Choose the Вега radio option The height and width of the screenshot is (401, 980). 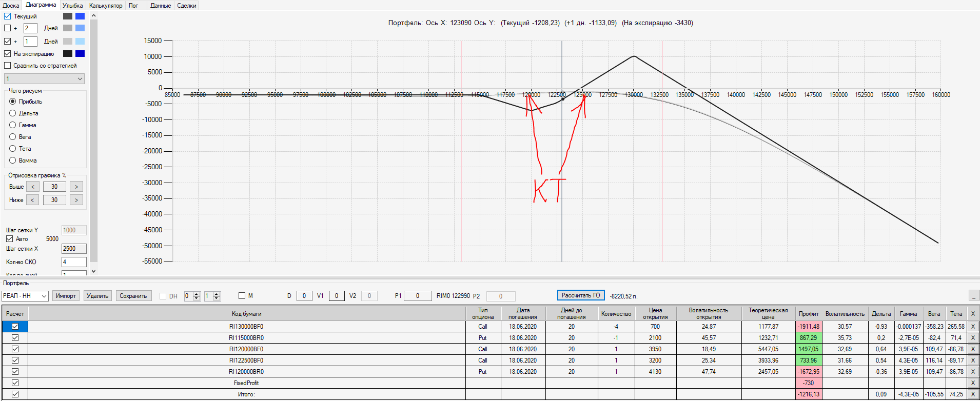pos(13,137)
